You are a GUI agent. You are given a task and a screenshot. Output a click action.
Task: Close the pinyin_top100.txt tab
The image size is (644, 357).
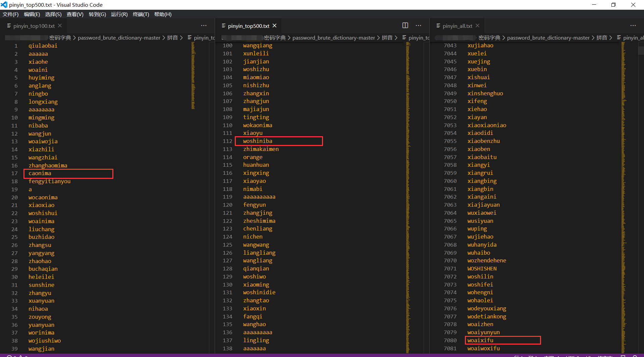[x=60, y=26]
